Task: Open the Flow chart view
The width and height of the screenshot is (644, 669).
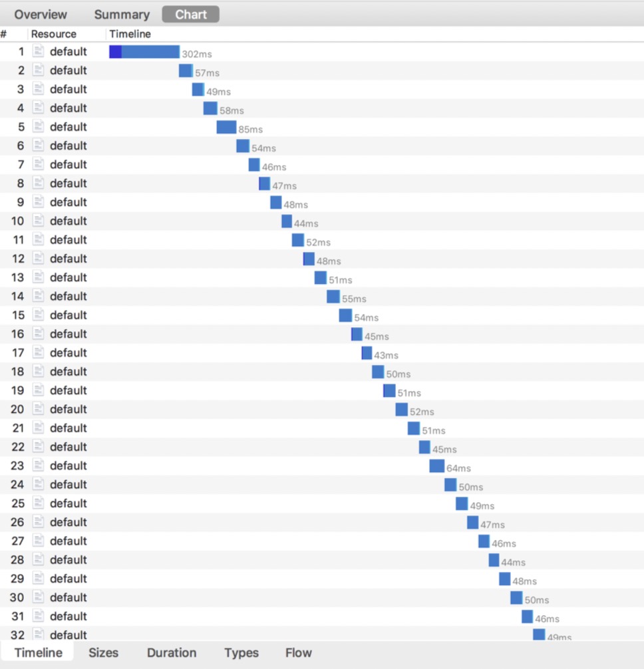Action: [298, 653]
